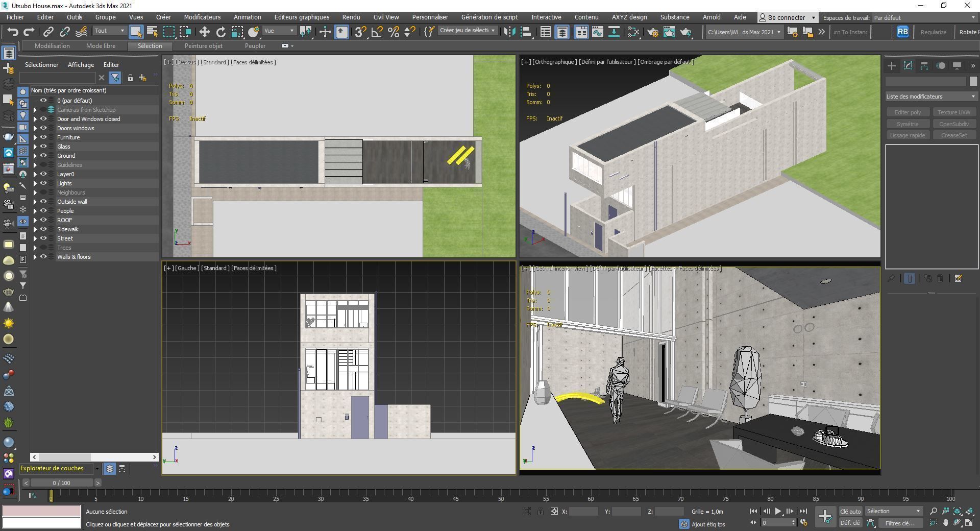This screenshot has height=531, width=980.
Task: Switch to the Modélisation ribbon tab
Action: pyautogui.click(x=52, y=46)
